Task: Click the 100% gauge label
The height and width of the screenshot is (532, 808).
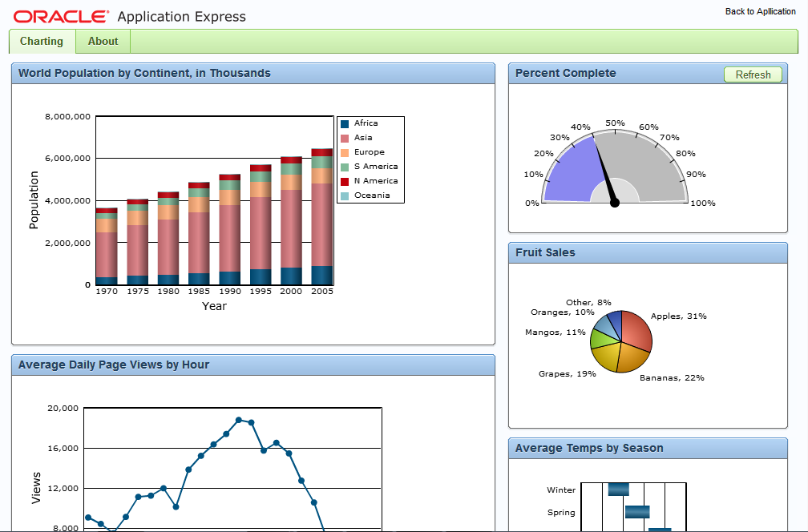Action: pyautogui.click(x=703, y=203)
